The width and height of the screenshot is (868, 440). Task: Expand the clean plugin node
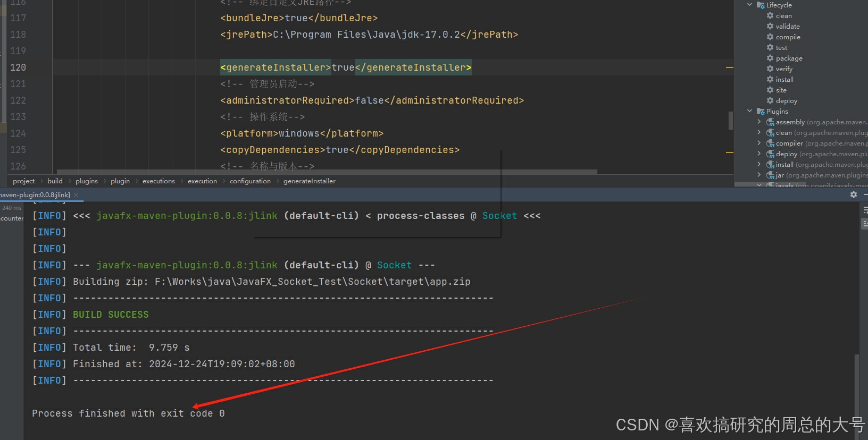759,132
